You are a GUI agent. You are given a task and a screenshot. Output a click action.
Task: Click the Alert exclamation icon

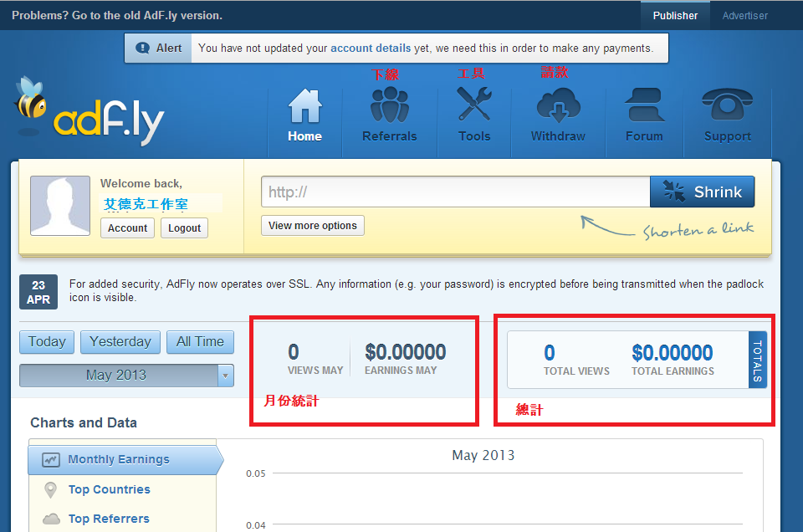142,49
